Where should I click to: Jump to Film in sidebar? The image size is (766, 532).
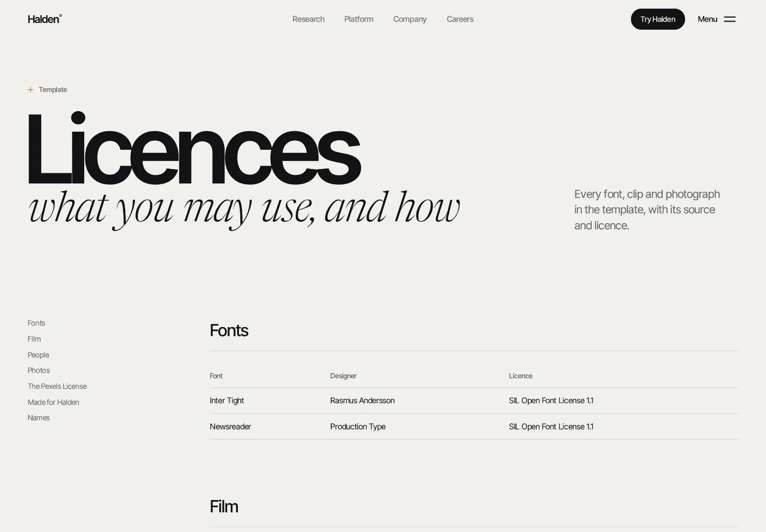tap(34, 339)
